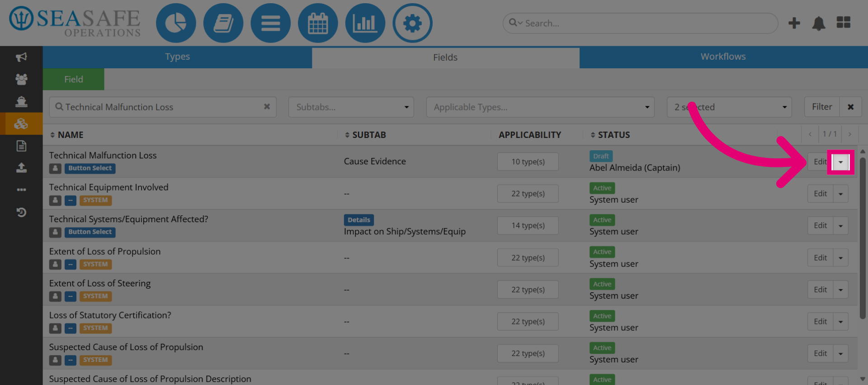Image resolution: width=868 pixels, height=385 pixels.
Task: Open the bar chart reports icon
Action: (365, 23)
